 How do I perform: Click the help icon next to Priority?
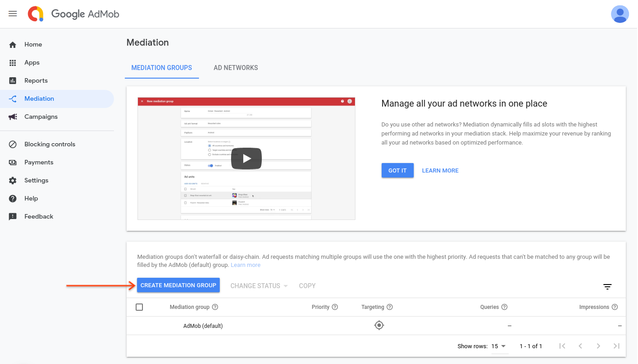(x=335, y=307)
